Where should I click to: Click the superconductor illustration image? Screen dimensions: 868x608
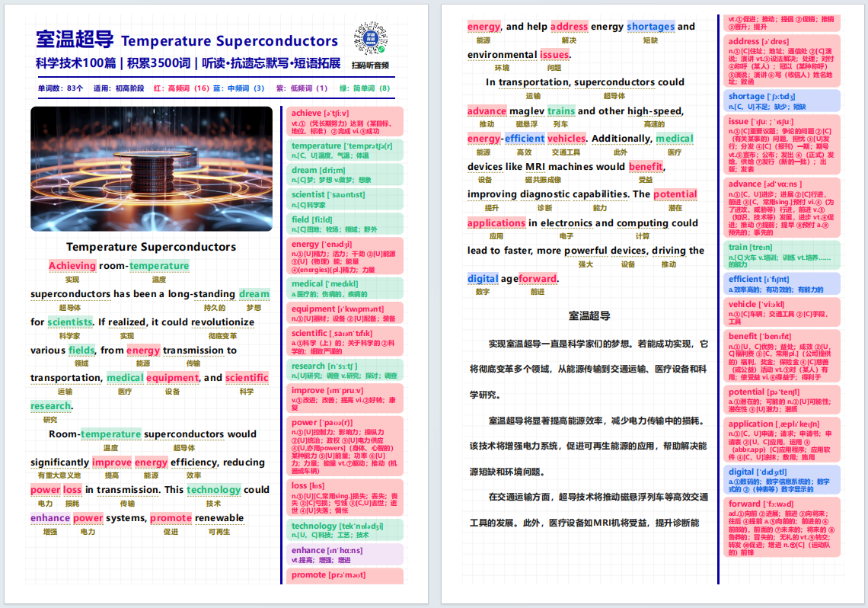152,168
